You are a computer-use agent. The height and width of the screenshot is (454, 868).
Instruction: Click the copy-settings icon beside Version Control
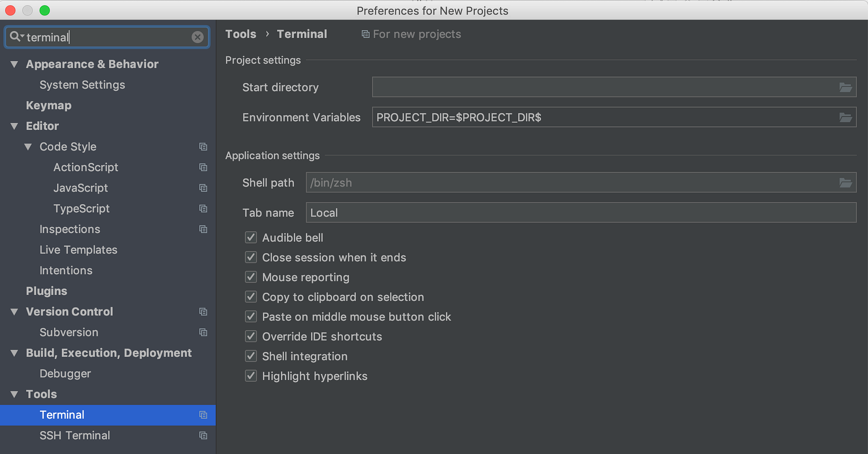[x=203, y=312]
